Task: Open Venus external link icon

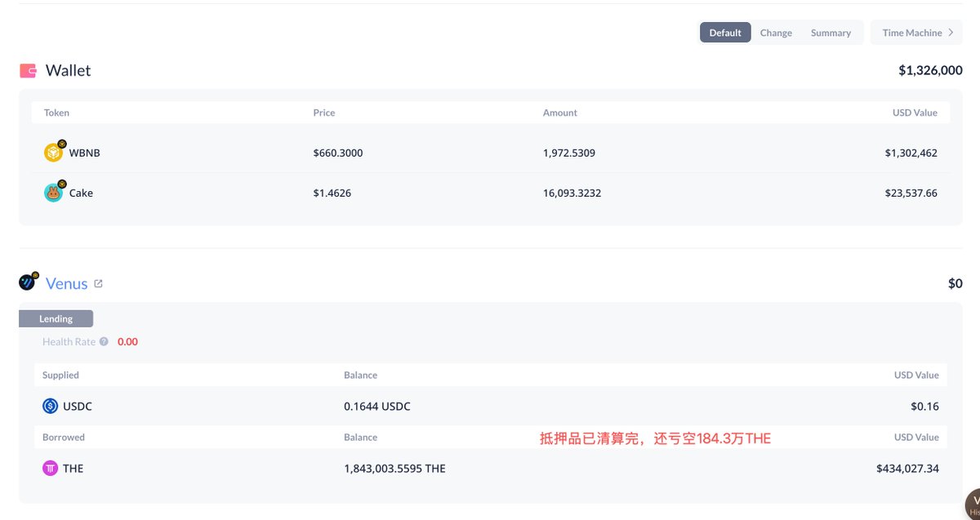Action: coord(99,284)
